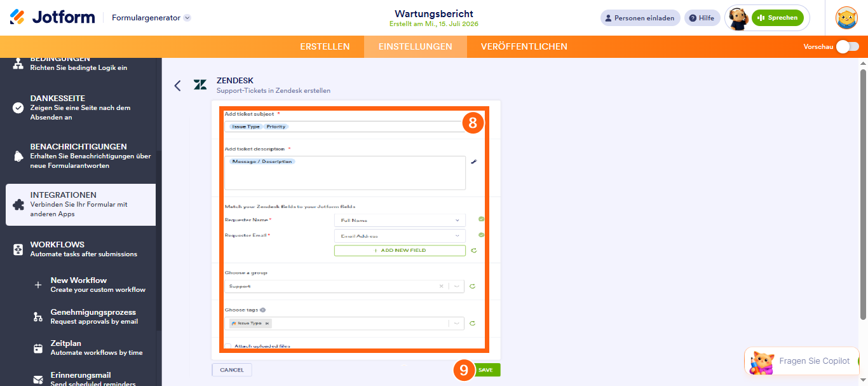The width and height of the screenshot is (868, 386).
Task: Click the Zeitplan calendar icon
Action: 38,348
